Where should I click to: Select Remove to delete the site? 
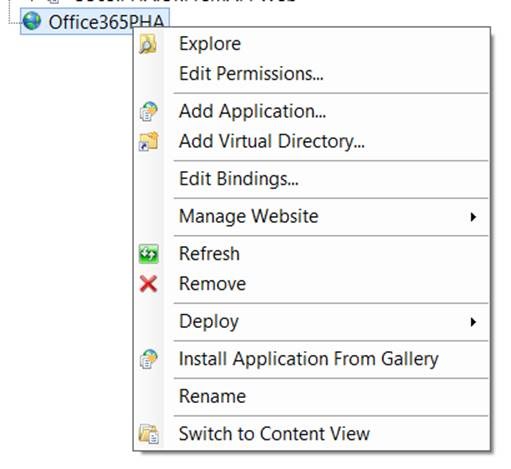[213, 284]
